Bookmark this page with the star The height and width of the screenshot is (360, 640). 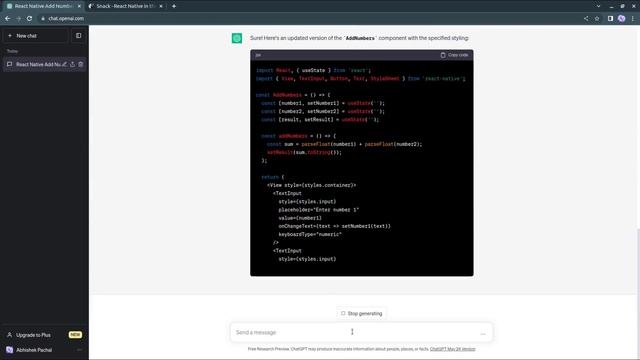[x=597, y=18]
